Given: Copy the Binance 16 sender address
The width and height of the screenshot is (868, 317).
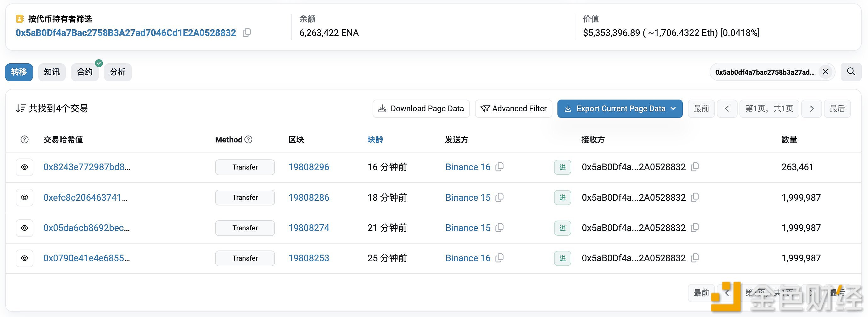Looking at the screenshot, I should pos(500,167).
